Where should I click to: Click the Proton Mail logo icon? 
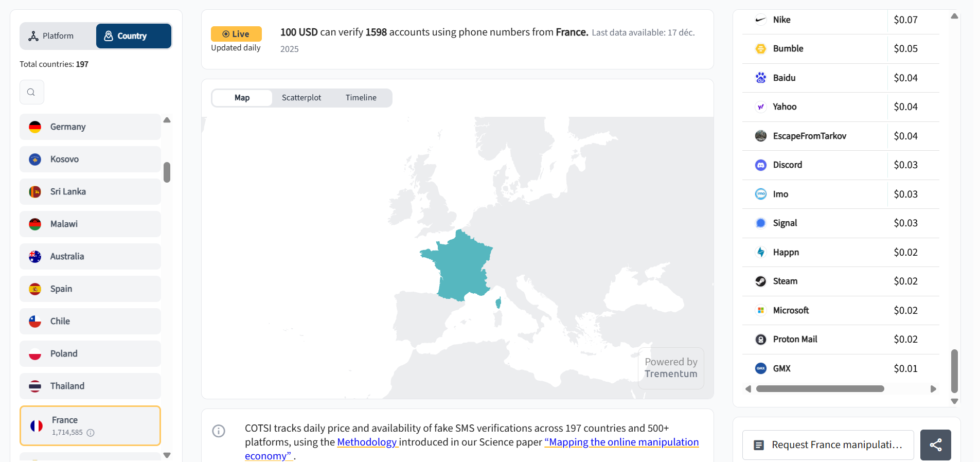(x=760, y=340)
